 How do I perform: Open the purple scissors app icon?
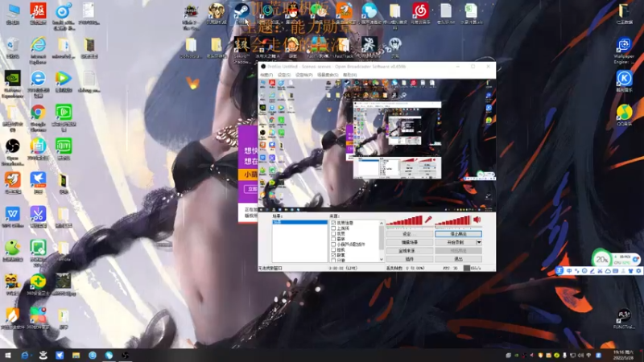pos(38,216)
